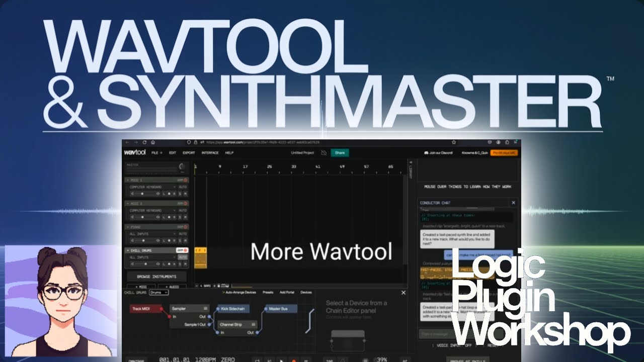
Task: Click Devices in chain editor
Action: coord(306,292)
